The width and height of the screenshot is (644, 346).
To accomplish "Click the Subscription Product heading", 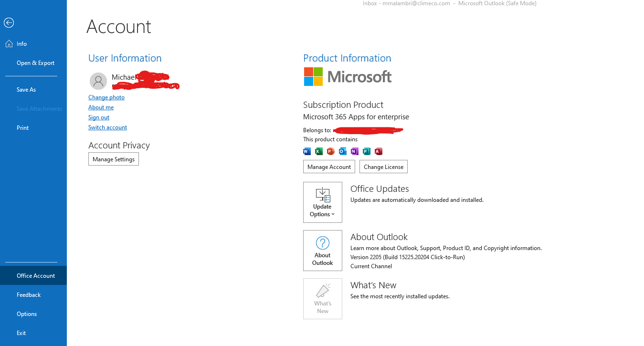I will (343, 105).
